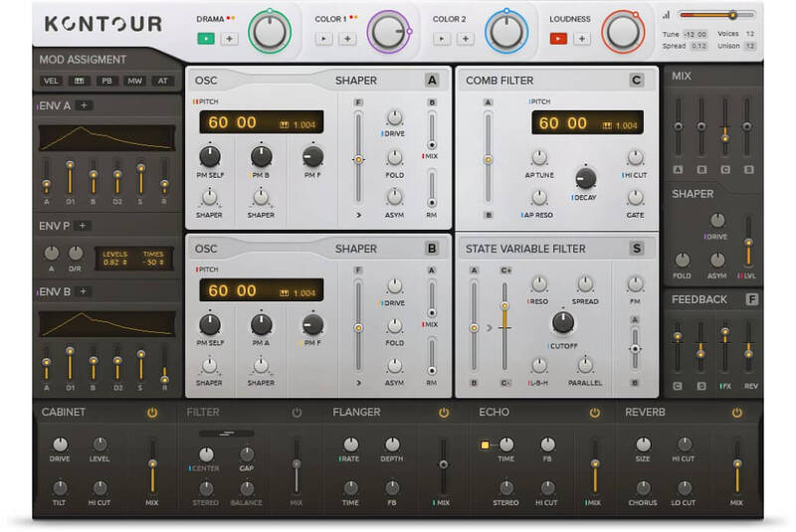Click the Oscillator A Shaper DRIVE knob
Image resolution: width=796 pixels, height=532 pixels.
point(394,117)
